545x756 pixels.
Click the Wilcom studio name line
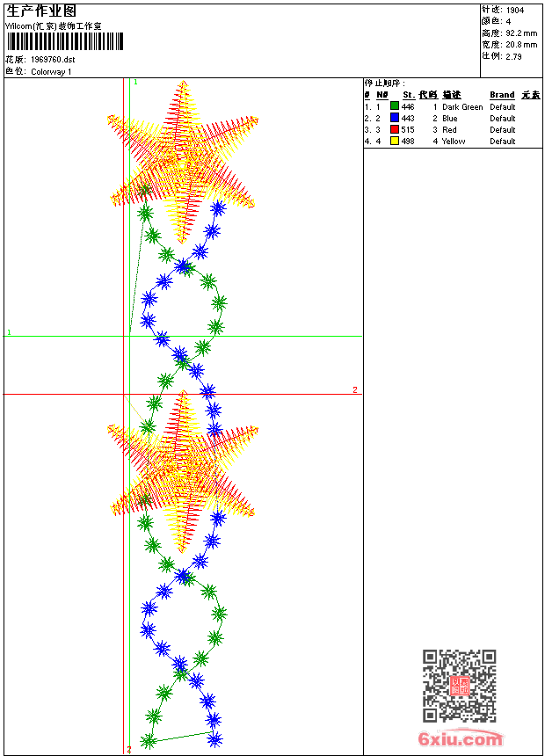[53, 26]
